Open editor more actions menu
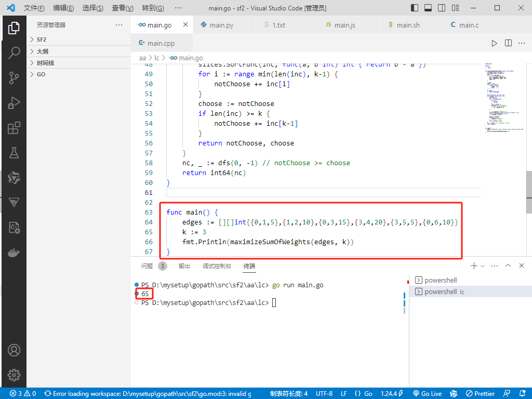This screenshot has width=532, height=399. point(522,43)
